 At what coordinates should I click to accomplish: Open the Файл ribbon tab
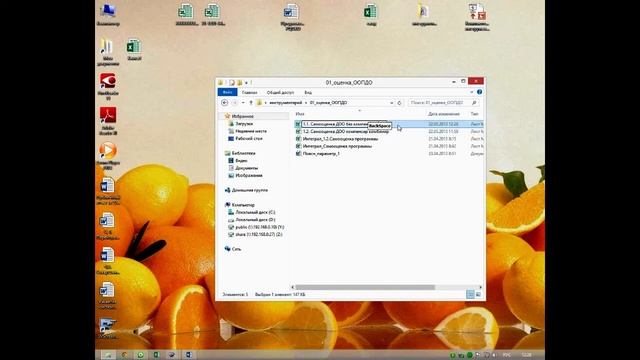click(x=227, y=93)
